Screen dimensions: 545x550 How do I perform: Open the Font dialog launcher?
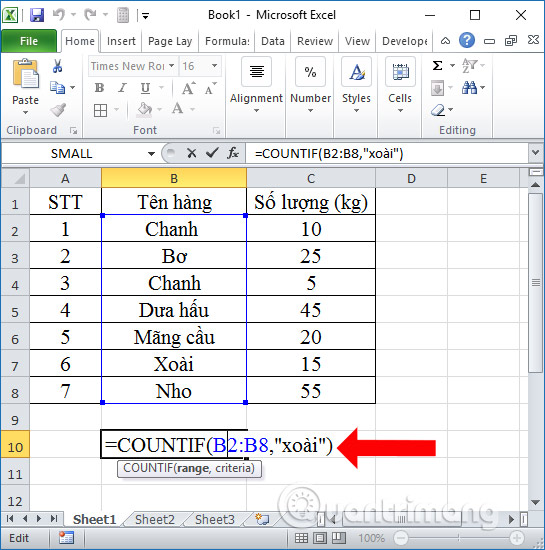click(216, 131)
